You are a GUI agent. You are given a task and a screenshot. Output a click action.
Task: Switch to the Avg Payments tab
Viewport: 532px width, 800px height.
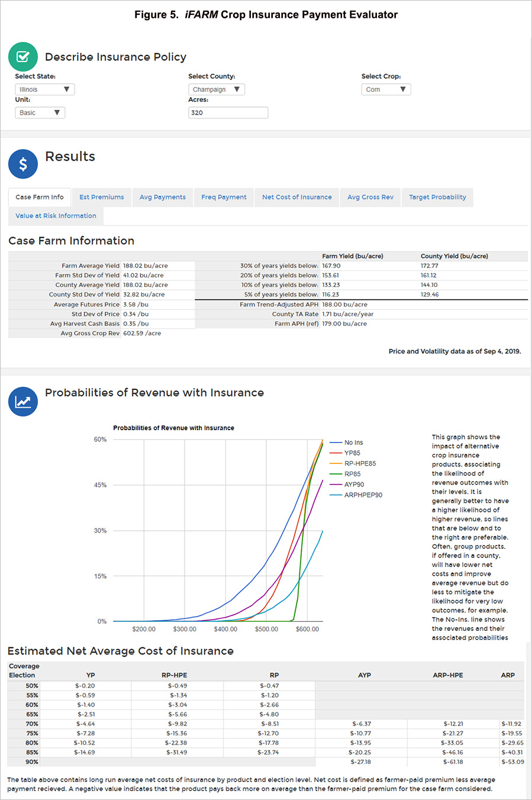[x=163, y=197]
